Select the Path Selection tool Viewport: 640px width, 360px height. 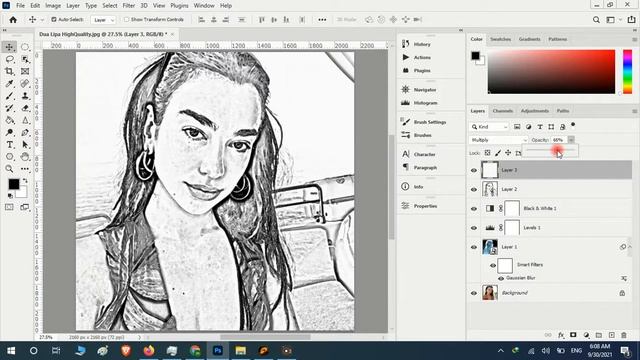click(25, 145)
